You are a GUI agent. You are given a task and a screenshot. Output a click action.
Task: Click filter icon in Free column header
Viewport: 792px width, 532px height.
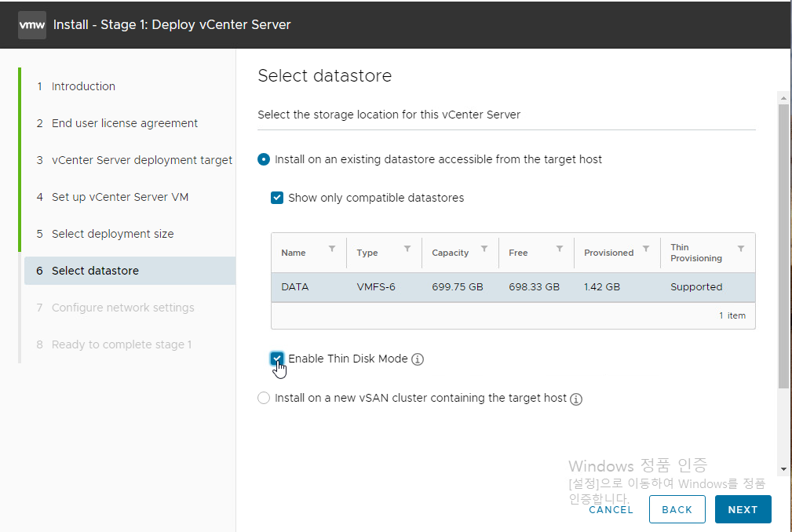click(x=560, y=249)
